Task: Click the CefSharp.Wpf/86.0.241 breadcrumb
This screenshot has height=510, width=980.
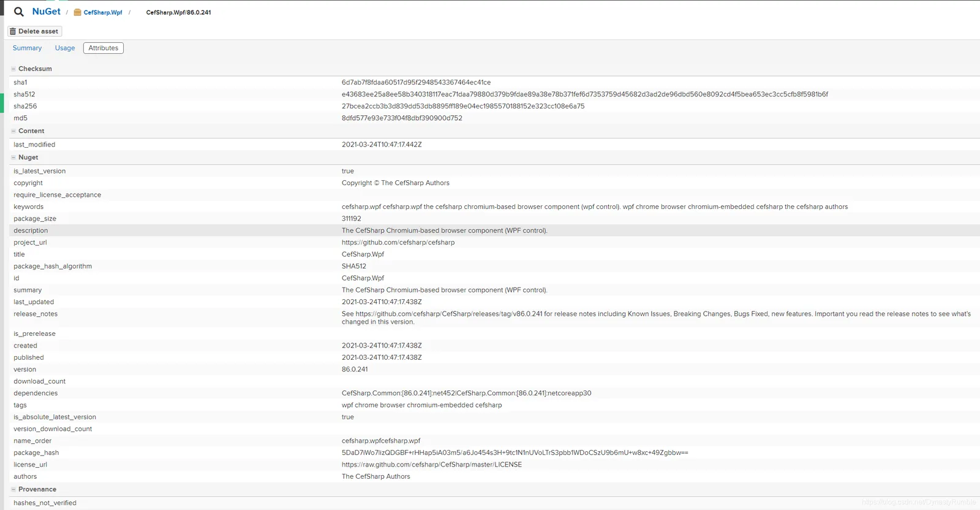Action: pos(178,12)
